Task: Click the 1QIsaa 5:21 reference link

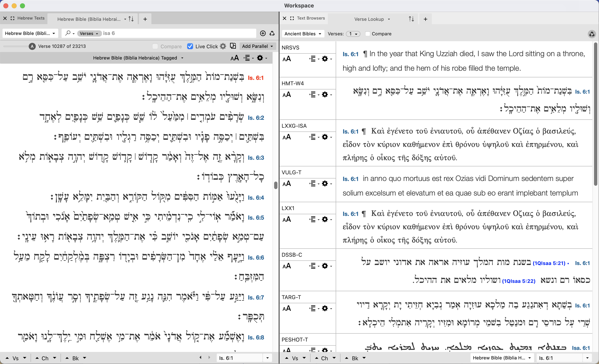Action: click(549, 263)
